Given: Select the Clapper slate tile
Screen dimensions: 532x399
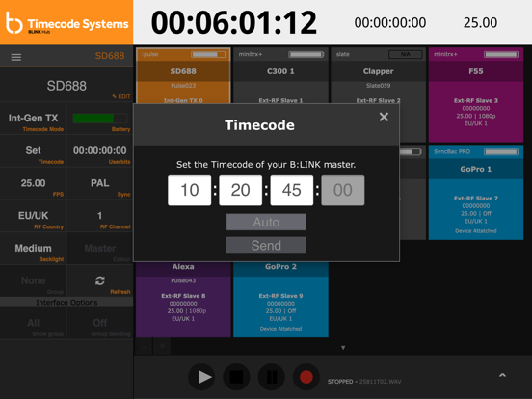Looking at the screenshot, I should 378,76.
